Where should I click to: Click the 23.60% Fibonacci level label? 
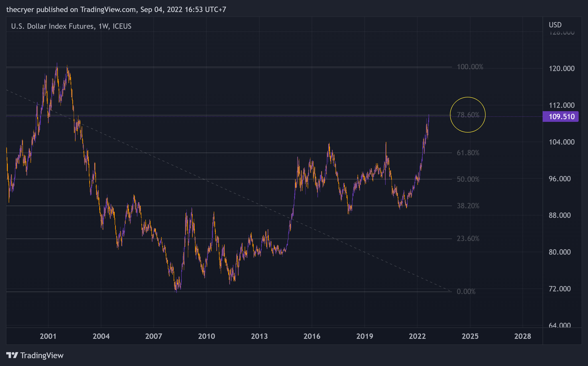click(x=468, y=238)
